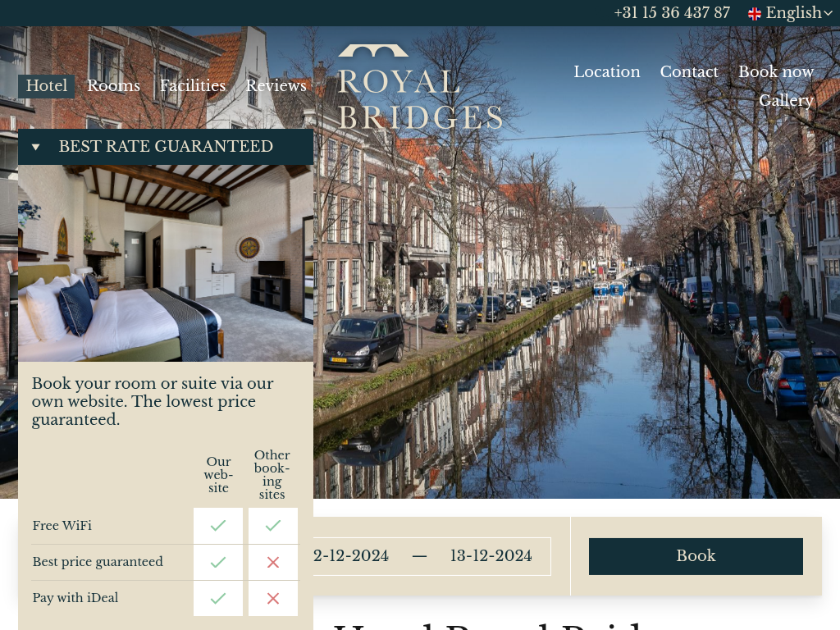Click Best price guaranteed checkmark for Our website

(x=218, y=562)
